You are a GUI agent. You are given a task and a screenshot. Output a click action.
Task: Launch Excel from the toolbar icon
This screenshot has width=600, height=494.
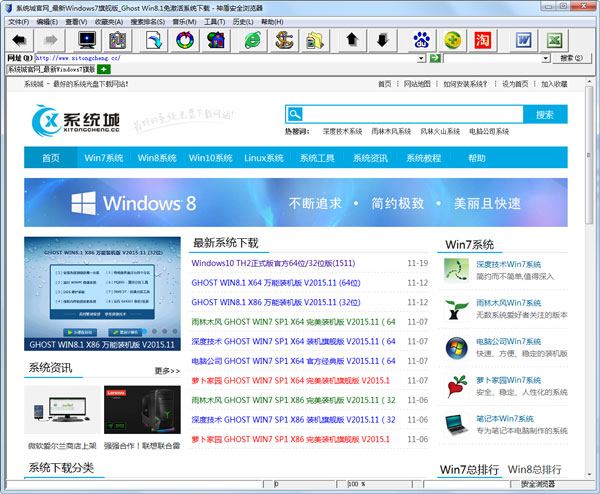[x=554, y=40]
